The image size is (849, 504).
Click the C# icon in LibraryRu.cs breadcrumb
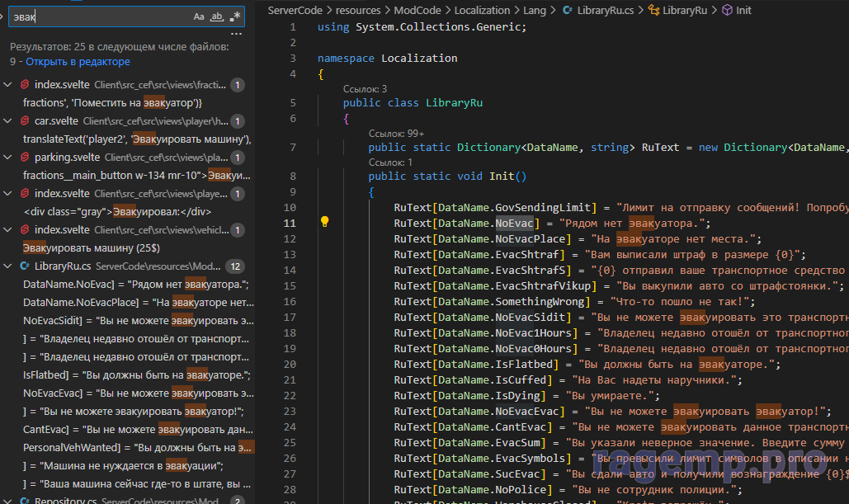(567, 11)
